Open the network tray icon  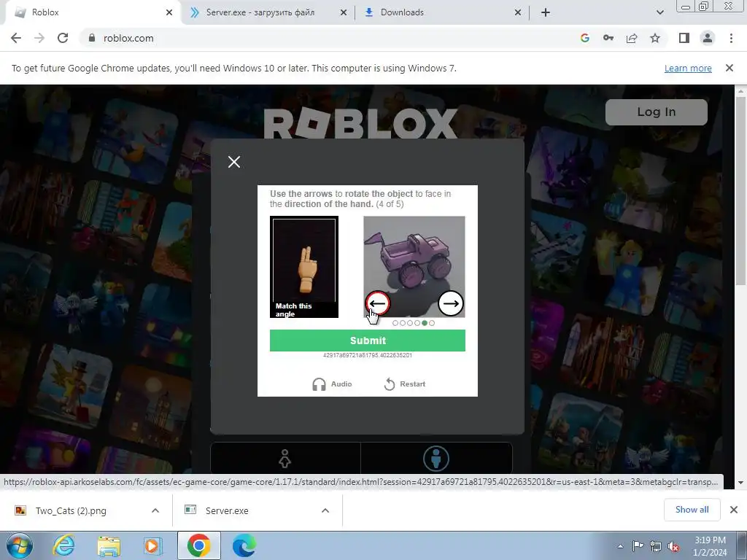pos(656,547)
